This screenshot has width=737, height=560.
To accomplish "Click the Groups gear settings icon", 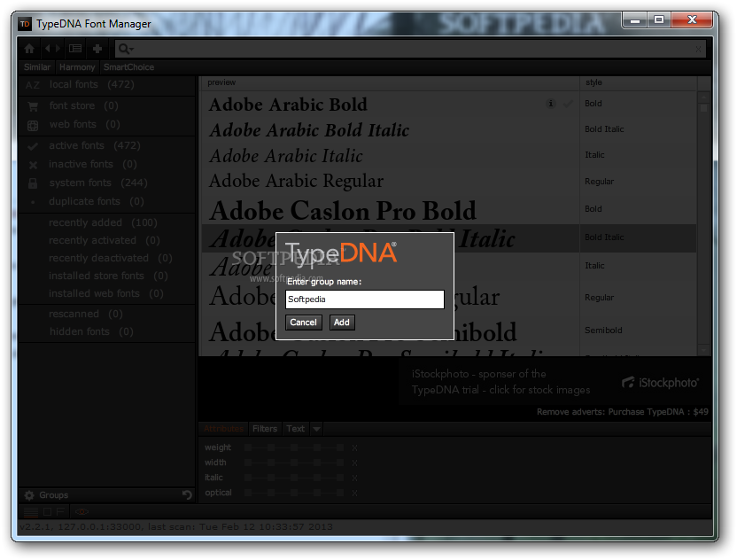I will coord(29,495).
